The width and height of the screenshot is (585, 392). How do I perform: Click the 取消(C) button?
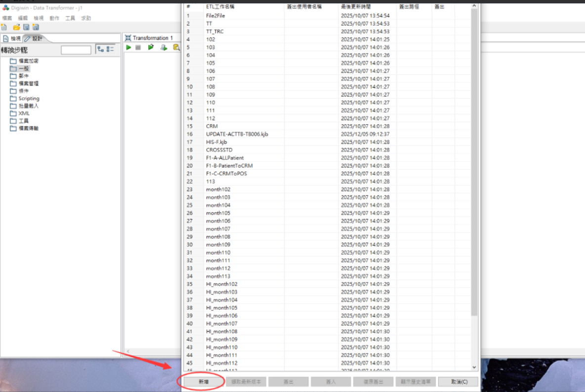[458, 382]
